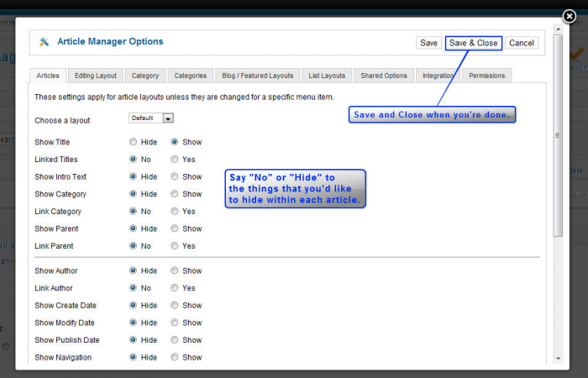Viewport: 588px width, 378px height.
Task: Open the Editing Layout tab
Action: click(x=95, y=76)
